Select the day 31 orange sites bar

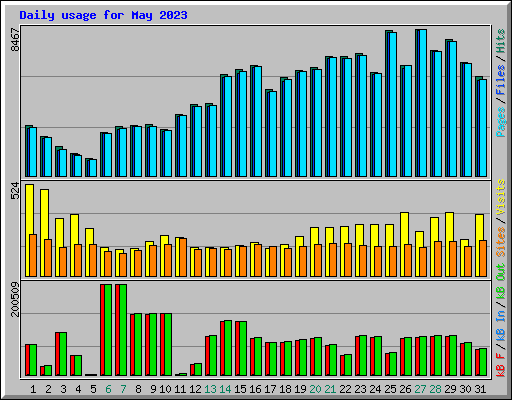(483, 258)
